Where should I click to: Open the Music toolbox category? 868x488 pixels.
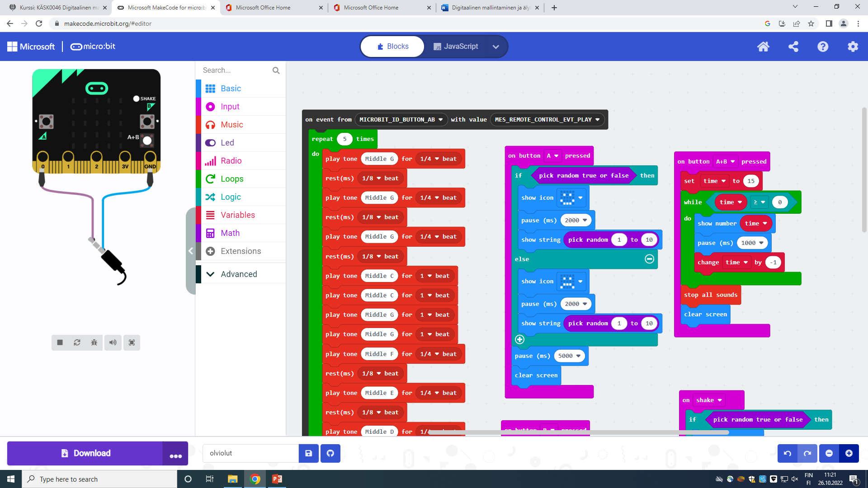click(231, 125)
